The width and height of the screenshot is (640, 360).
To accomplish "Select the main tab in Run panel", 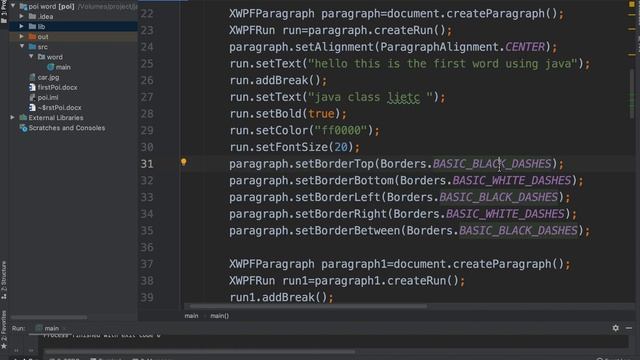I will [x=51, y=328].
